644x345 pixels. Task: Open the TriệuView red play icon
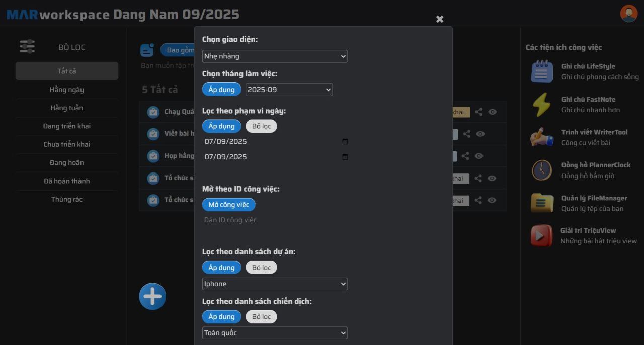point(541,236)
